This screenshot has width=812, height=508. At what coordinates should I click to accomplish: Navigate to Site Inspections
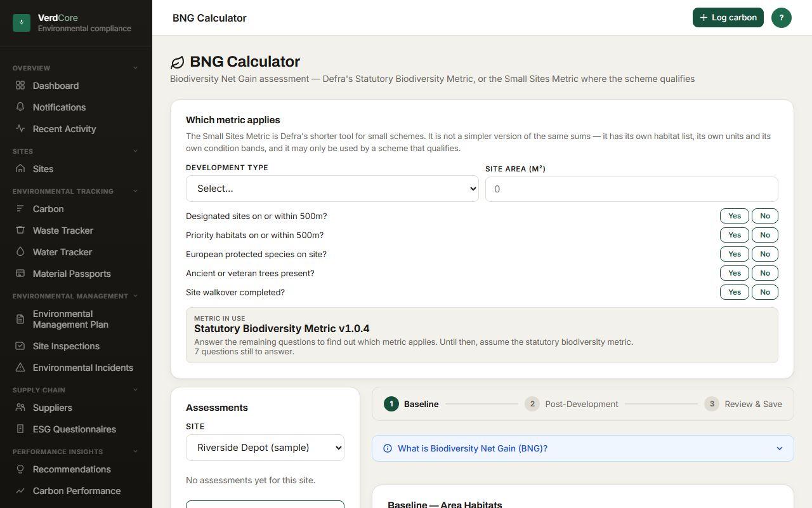pyautogui.click(x=76, y=346)
